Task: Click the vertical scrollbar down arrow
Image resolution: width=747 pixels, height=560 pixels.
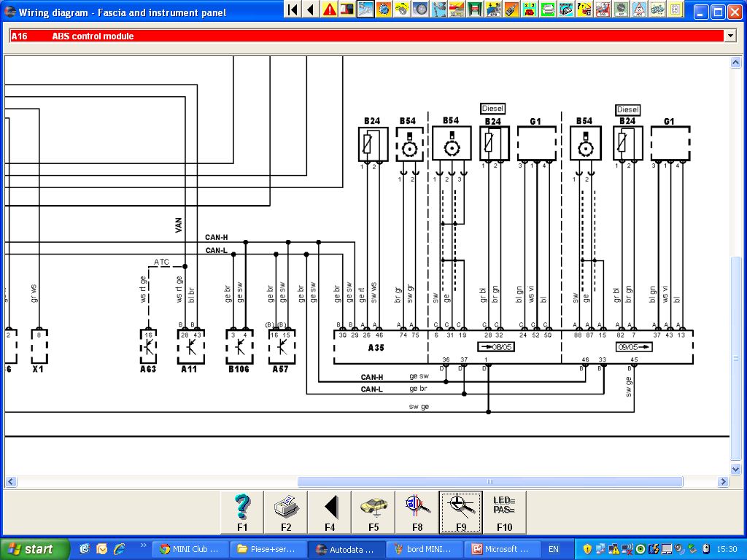Action: point(736,468)
